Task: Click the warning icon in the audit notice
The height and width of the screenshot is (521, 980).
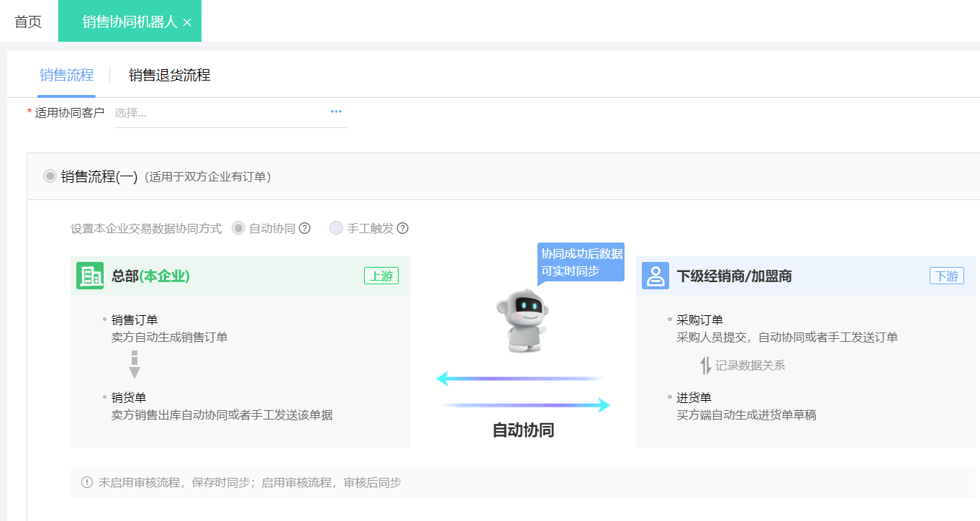Action: tap(87, 482)
